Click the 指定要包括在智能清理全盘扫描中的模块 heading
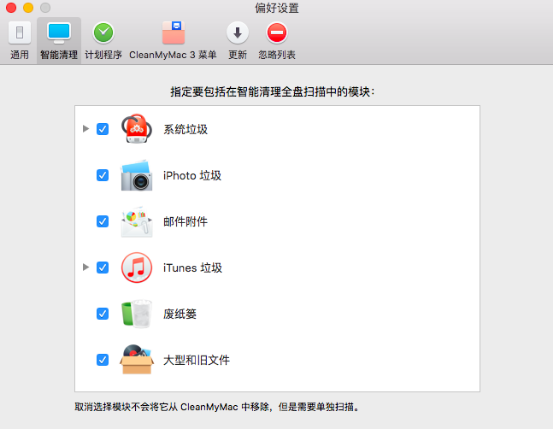 273,92
